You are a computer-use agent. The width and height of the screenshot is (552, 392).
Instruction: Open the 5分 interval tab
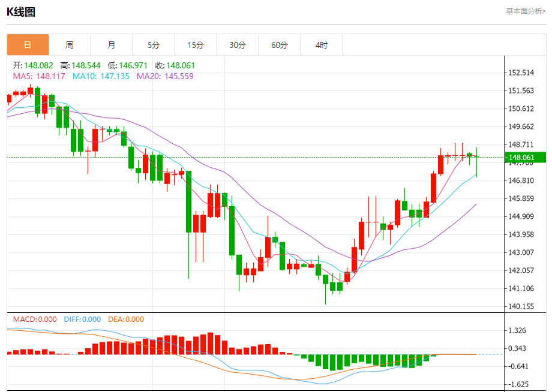pos(154,45)
